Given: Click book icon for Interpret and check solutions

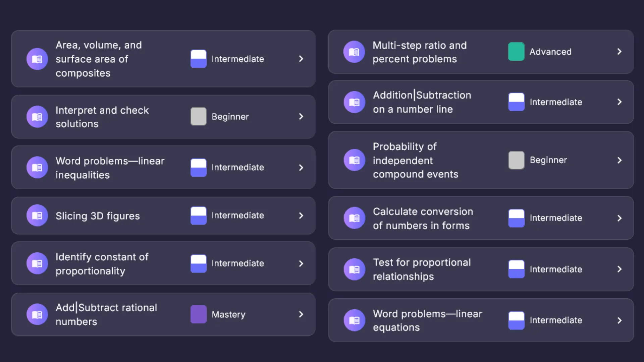Looking at the screenshot, I should (x=37, y=117).
